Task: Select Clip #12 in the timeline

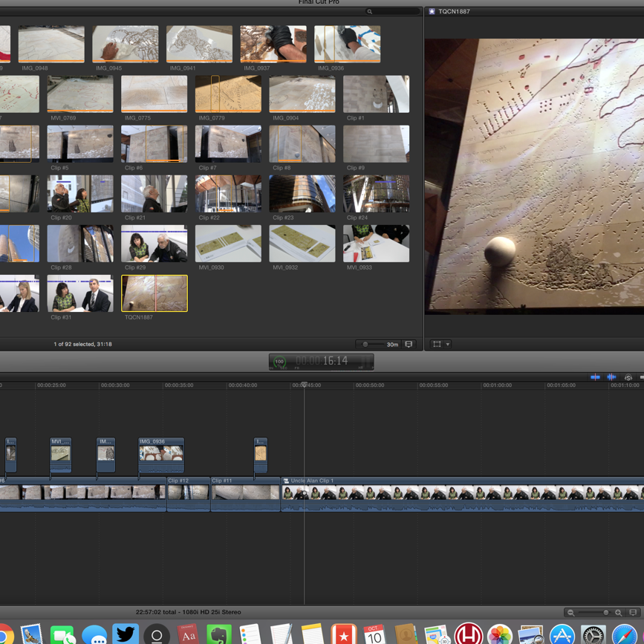Action: tap(189, 494)
